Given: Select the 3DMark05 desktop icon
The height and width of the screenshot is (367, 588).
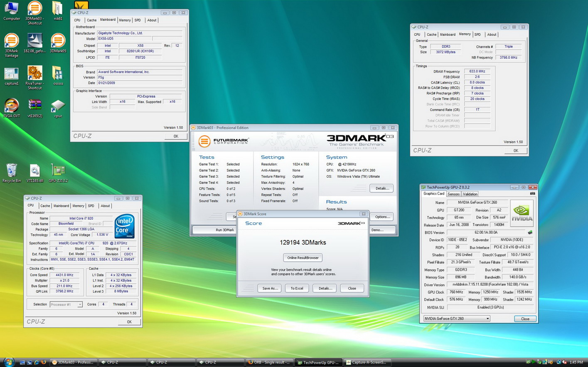Looking at the screenshot, I should point(58,43).
